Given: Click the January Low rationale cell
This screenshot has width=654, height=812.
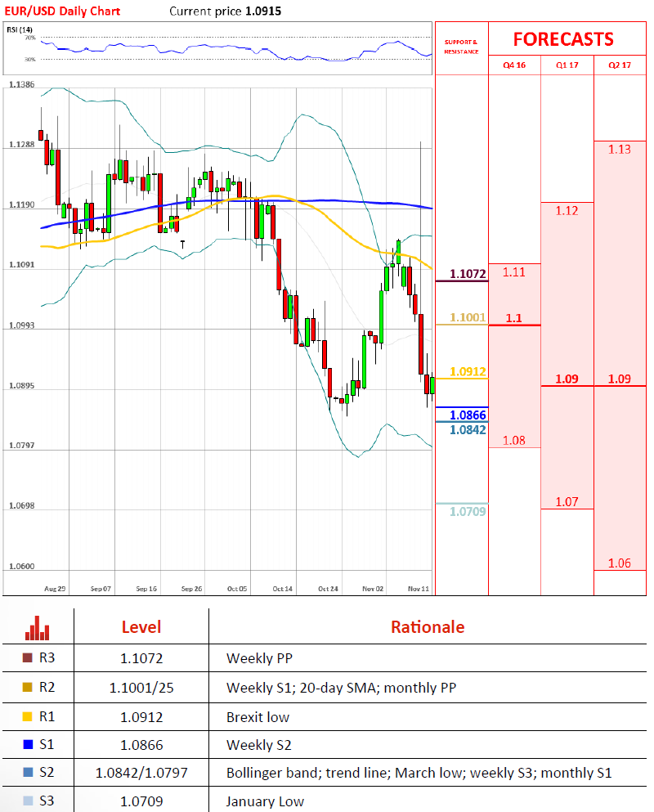Looking at the screenshot, I should (x=265, y=801).
